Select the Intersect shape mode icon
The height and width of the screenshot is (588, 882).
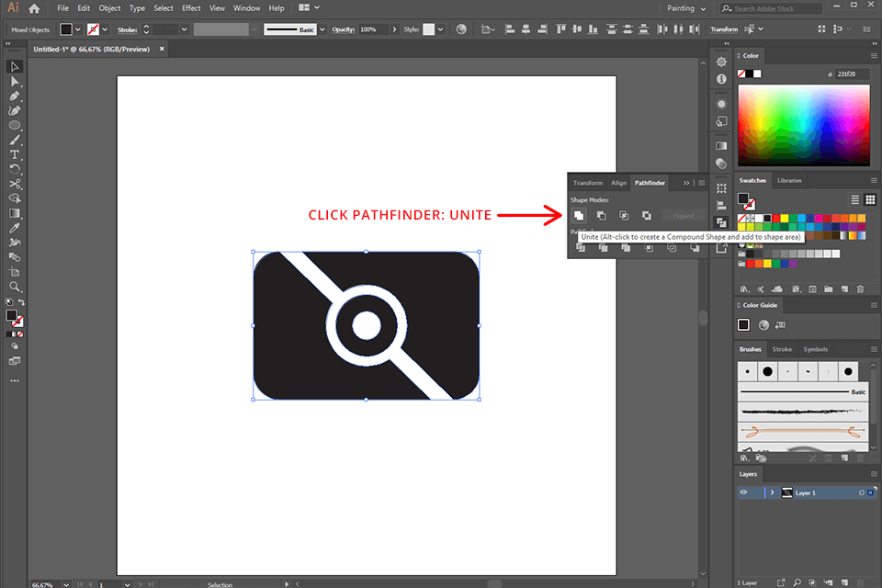pyautogui.click(x=625, y=215)
